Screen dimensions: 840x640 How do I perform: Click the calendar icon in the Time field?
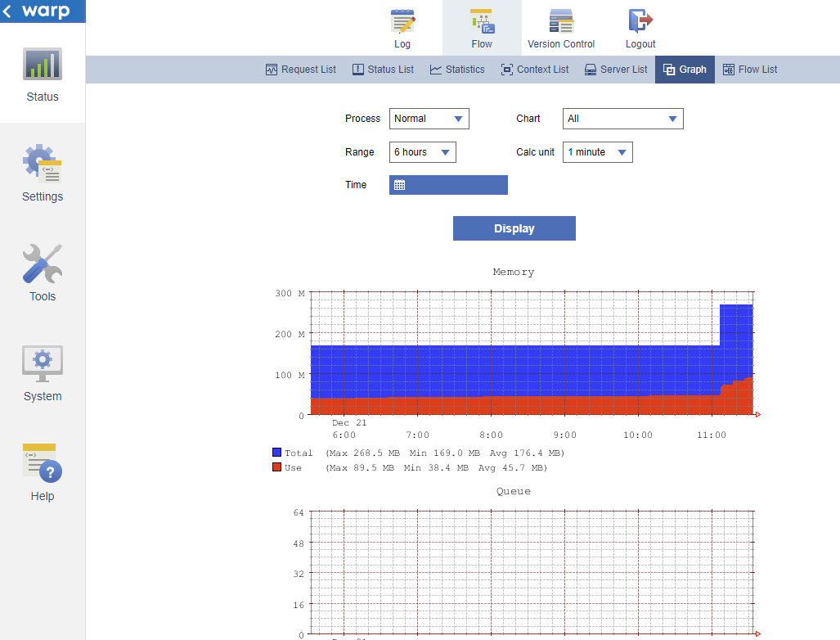[x=400, y=184]
